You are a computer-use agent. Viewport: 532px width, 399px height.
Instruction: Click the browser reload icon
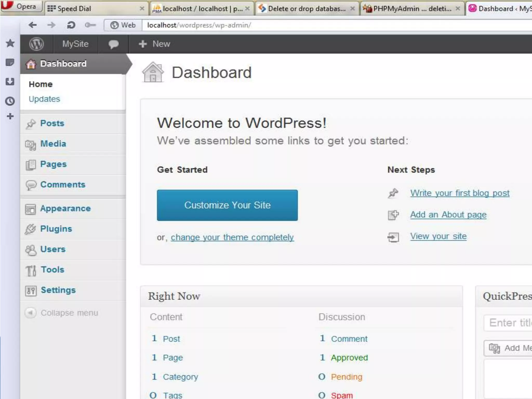71,25
